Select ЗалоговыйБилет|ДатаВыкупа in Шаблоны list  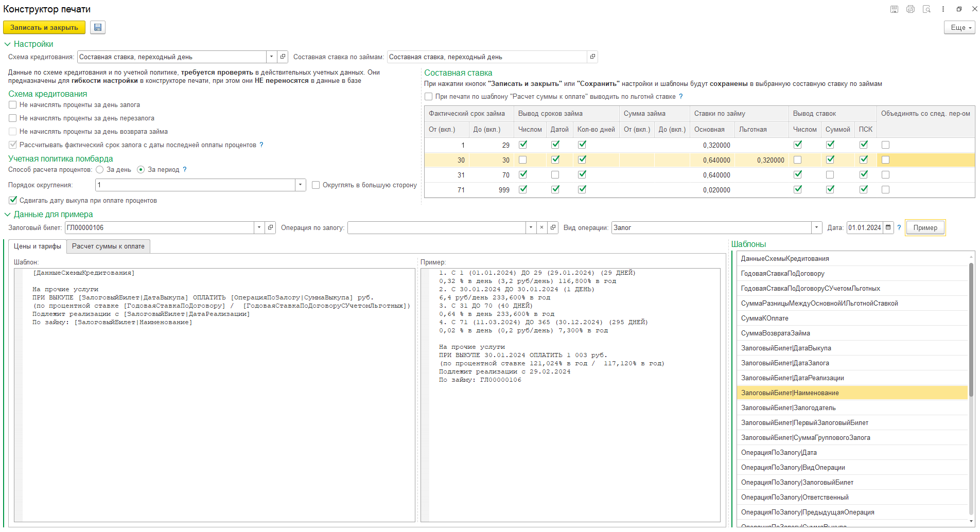pos(852,348)
